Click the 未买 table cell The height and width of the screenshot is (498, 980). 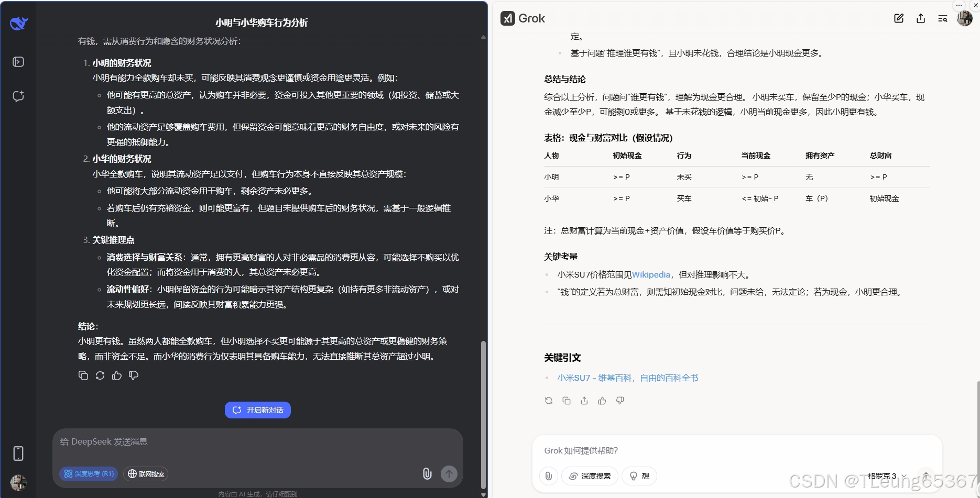[684, 177]
